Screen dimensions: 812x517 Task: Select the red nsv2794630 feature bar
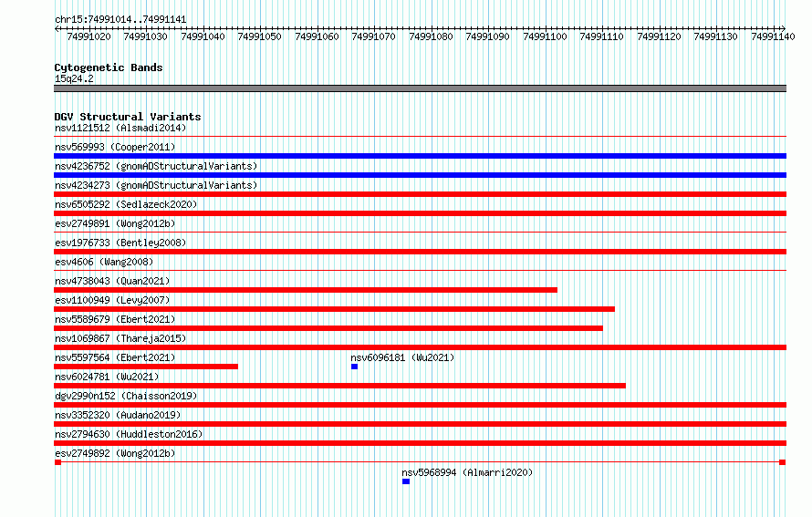coord(420,443)
